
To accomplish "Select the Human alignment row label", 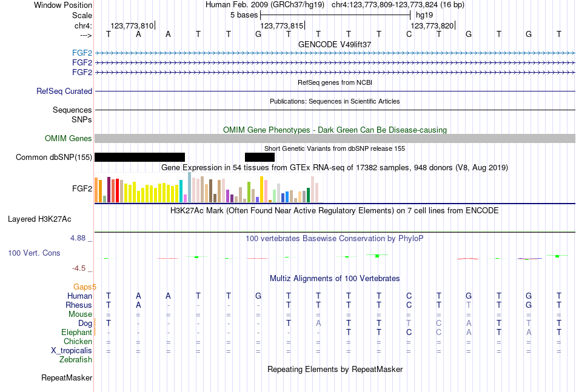I will click(x=79, y=296).
